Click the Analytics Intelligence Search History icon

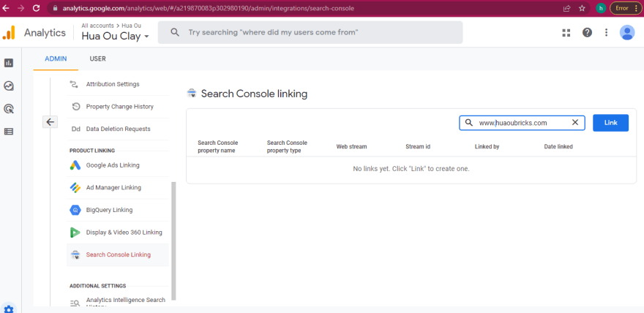75,303
